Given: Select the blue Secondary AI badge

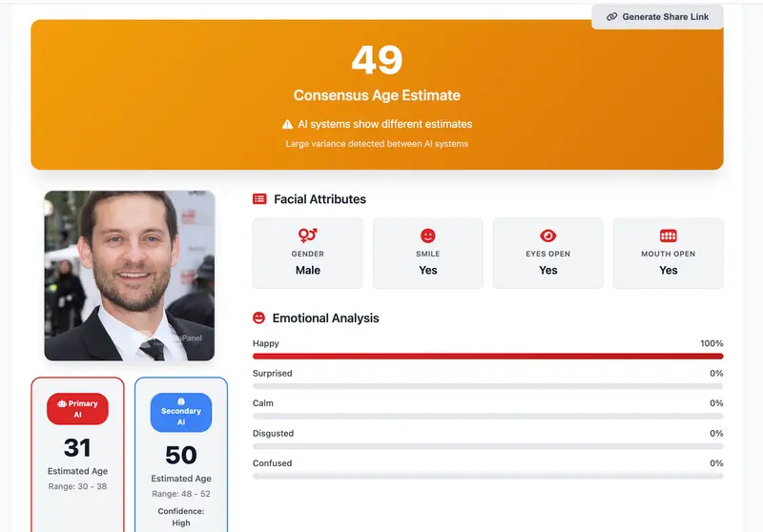Looking at the screenshot, I should [x=180, y=412].
